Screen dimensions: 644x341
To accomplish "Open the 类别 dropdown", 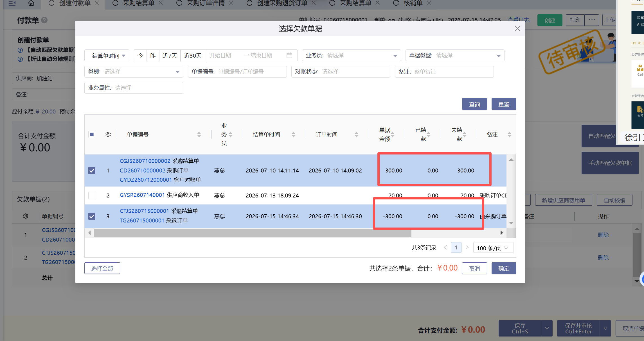I will click(x=134, y=72).
